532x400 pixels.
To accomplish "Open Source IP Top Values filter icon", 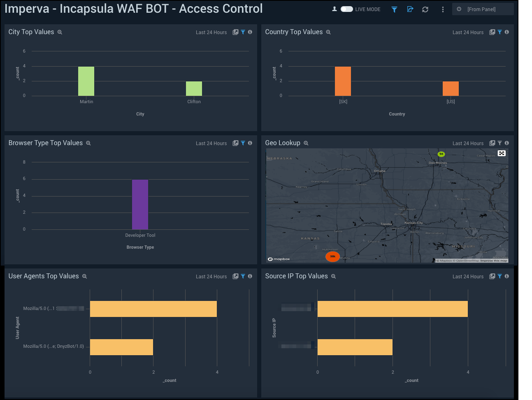I will [499, 276].
